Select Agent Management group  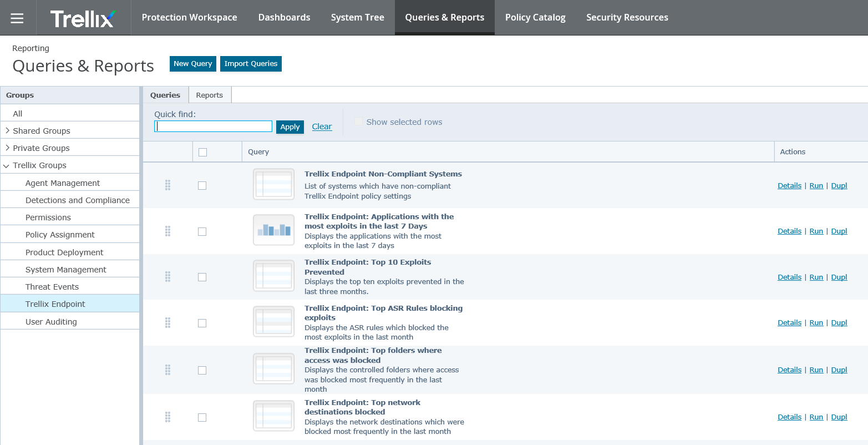tap(70, 183)
